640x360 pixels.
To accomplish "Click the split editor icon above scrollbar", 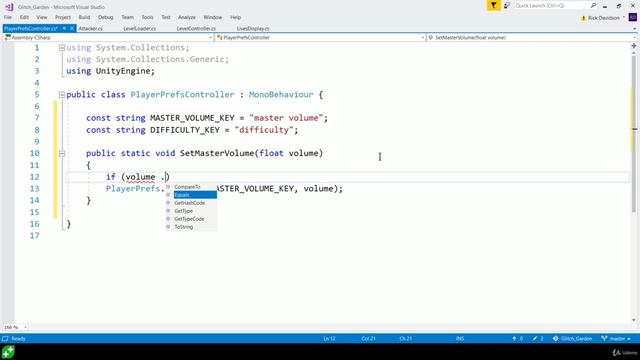I will point(634,46).
